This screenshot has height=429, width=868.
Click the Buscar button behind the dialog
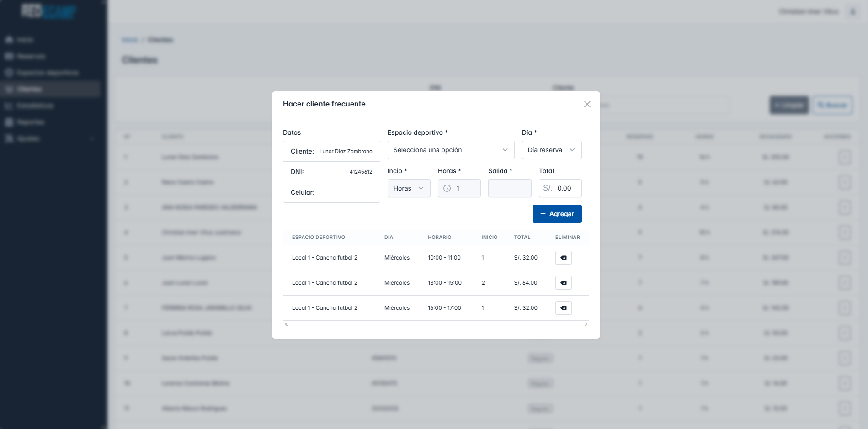pos(832,105)
